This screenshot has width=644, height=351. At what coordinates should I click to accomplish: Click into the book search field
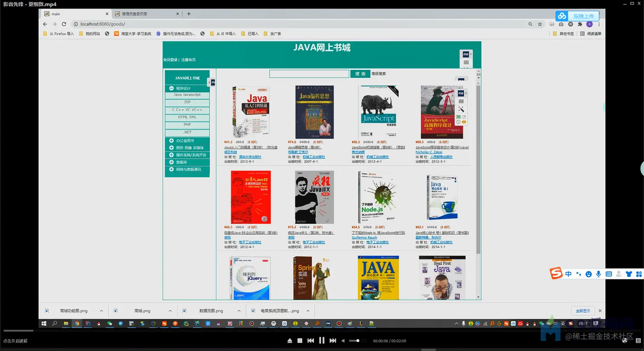pyautogui.click(x=309, y=74)
